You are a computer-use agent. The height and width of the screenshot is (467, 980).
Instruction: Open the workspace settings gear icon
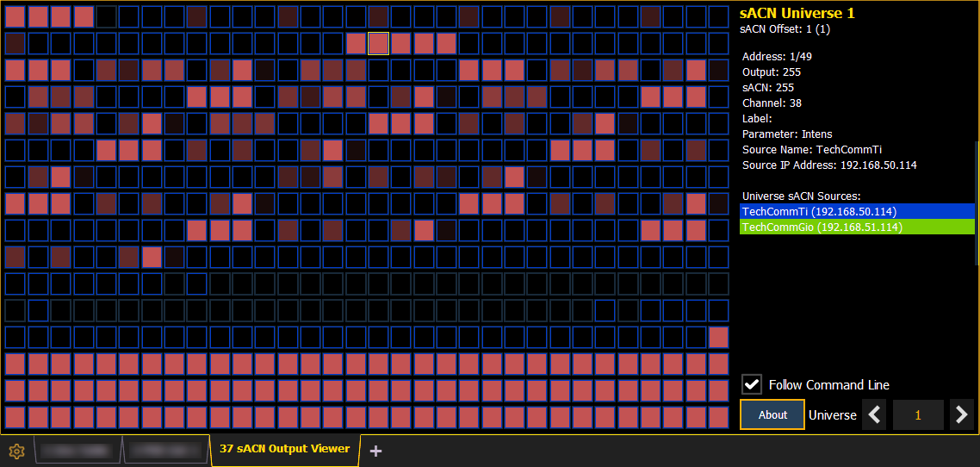click(16, 451)
